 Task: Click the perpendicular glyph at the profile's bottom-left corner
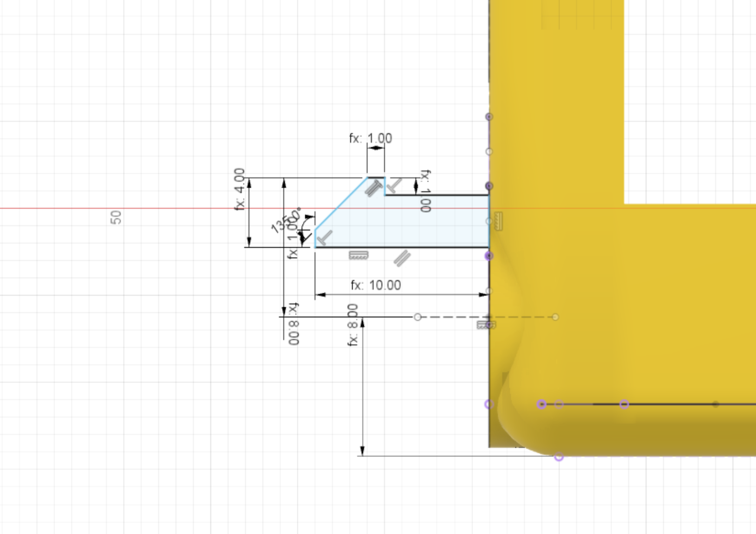pos(325,238)
